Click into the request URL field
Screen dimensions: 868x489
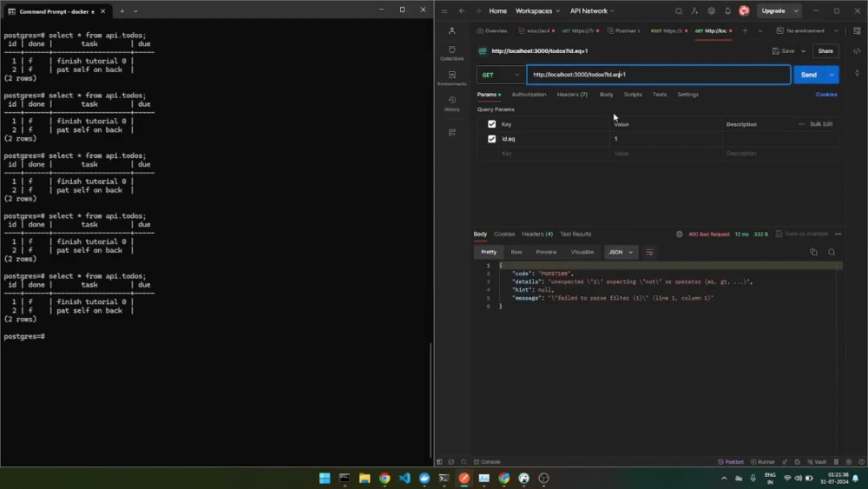tap(658, 75)
